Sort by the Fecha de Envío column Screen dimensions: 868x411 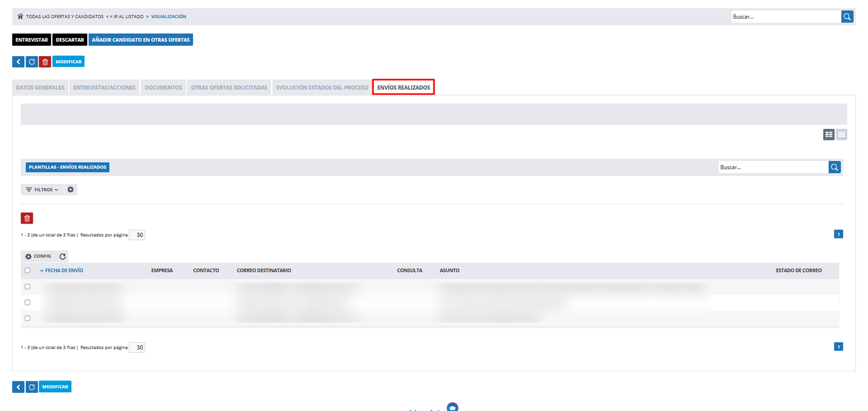[64, 271]
